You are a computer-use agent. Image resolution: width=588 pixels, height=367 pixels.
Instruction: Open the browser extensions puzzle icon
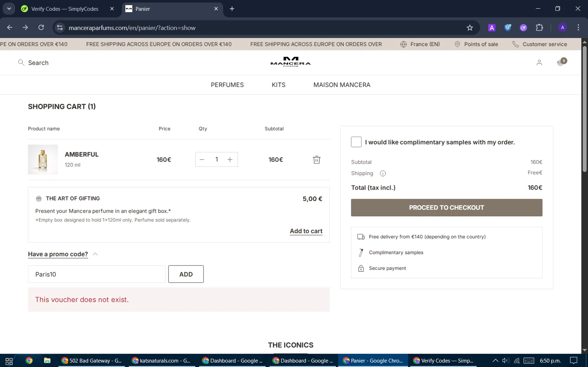click(x=539, y=28)
